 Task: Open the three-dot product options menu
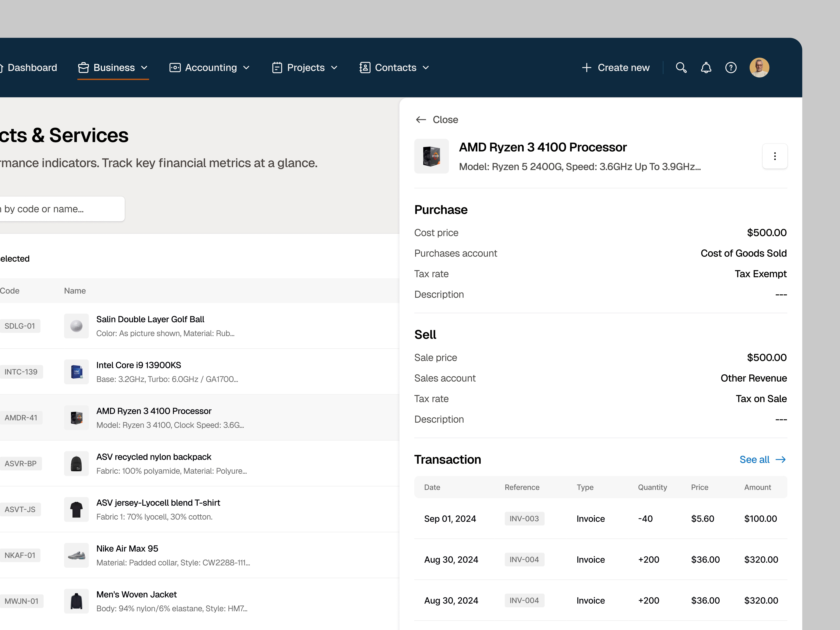[775, 156]
